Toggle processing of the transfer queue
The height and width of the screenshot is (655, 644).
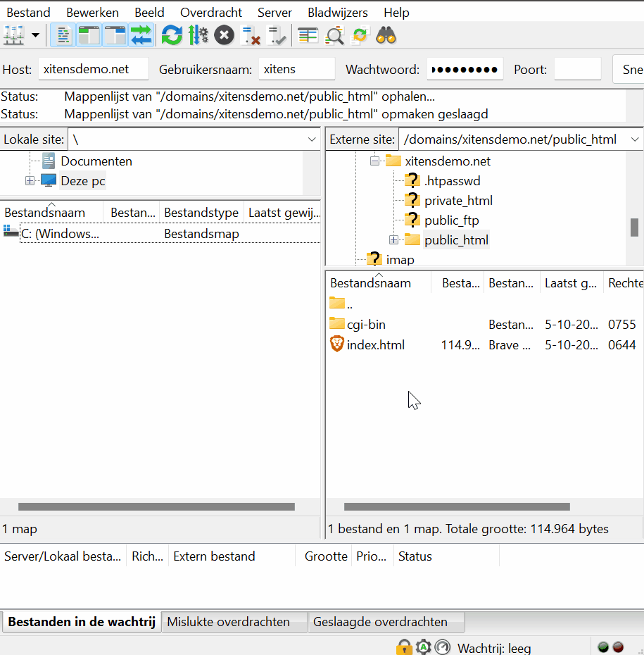198,35
